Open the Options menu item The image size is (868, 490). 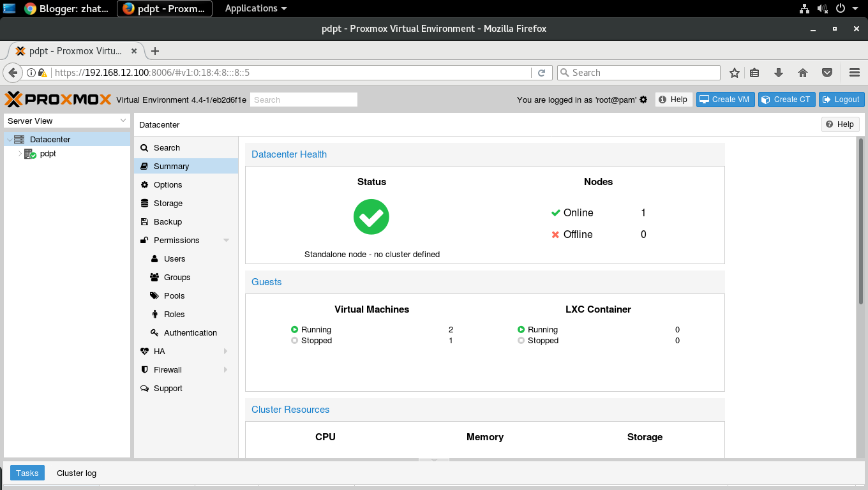click(x=186, y=185)
